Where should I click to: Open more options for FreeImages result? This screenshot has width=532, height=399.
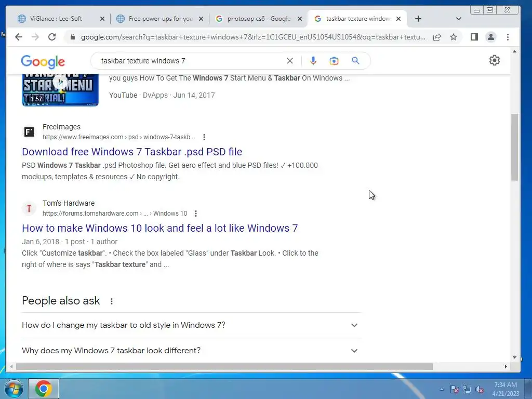point(204,137)
